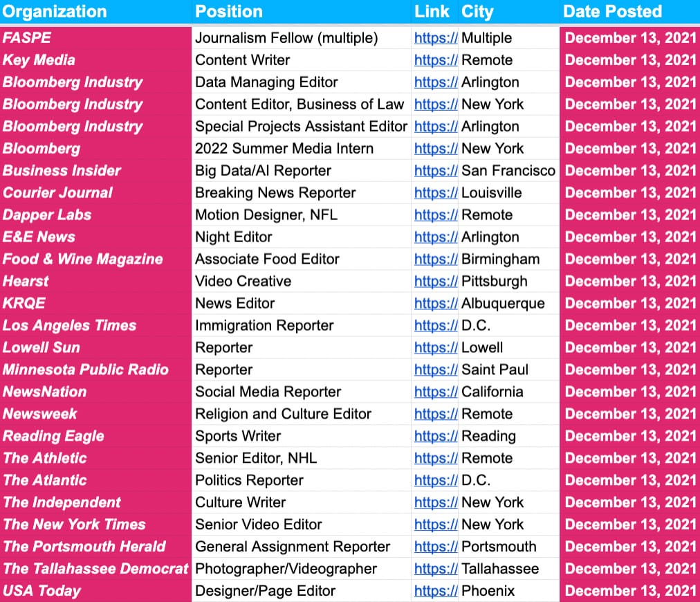Open link for Business Insider Big Data/AI Reporter
Screen dimensions: 700x602
(x=435, y=171)
